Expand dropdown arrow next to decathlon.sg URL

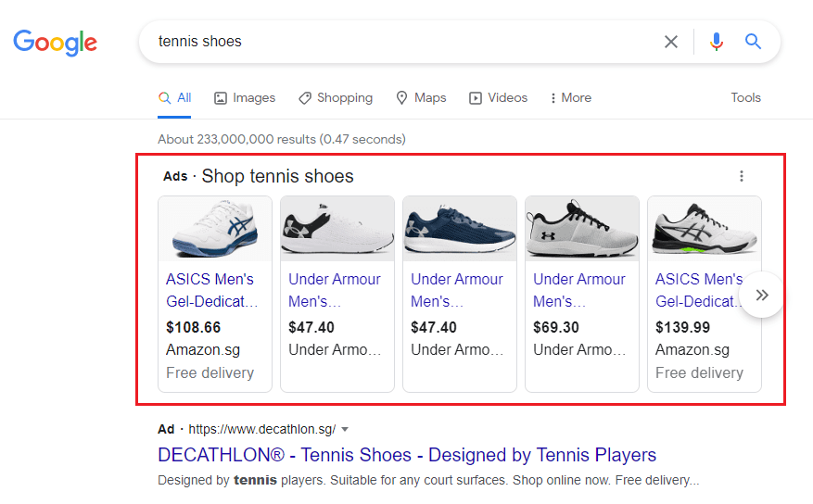click(x=345, y=430)
